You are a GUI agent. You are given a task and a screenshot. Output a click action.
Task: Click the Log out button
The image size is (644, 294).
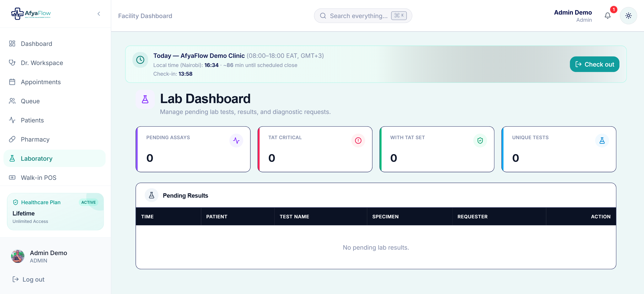28,279
